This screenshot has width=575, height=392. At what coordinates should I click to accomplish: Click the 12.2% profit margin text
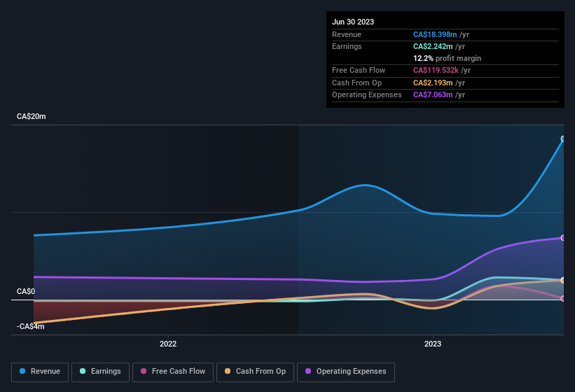point(447,58)
